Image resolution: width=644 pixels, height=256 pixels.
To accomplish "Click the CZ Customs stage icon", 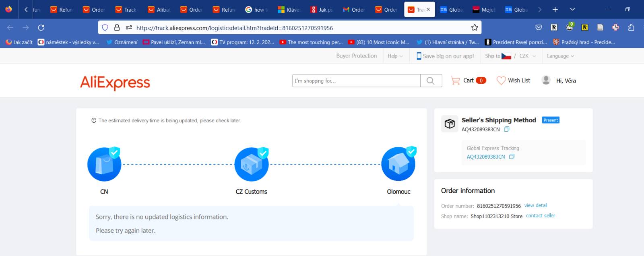I will (252, 164).
